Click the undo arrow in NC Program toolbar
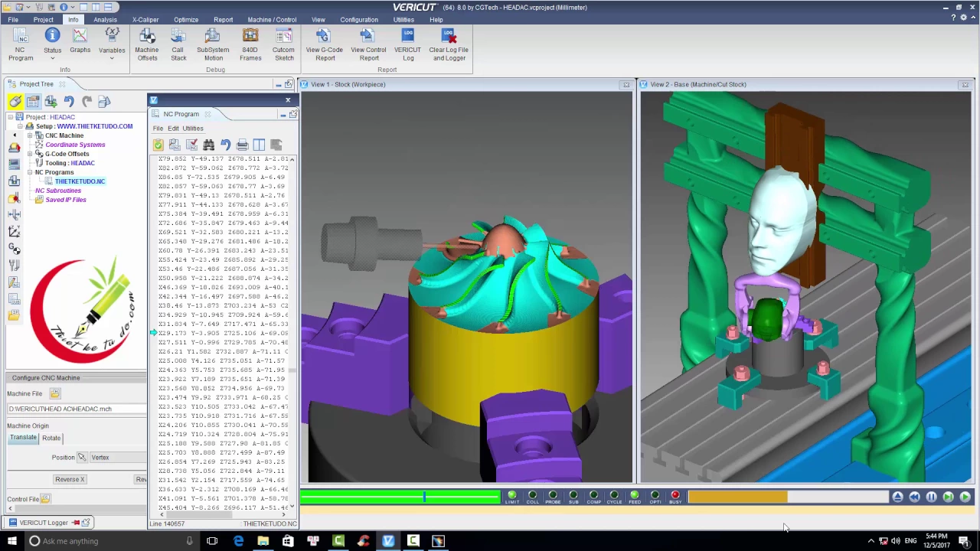 tap(225, 145)
